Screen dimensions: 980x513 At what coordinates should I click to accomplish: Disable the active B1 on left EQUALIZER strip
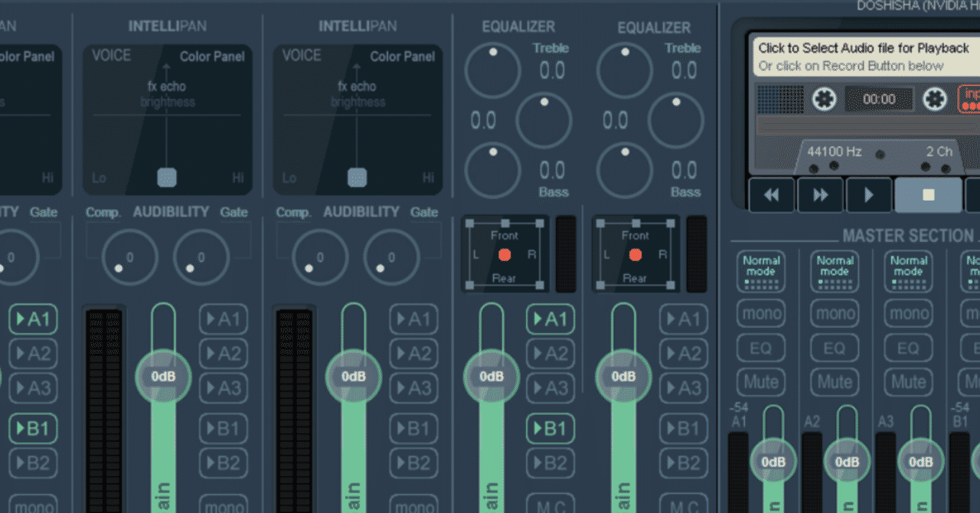pos(550,429)
